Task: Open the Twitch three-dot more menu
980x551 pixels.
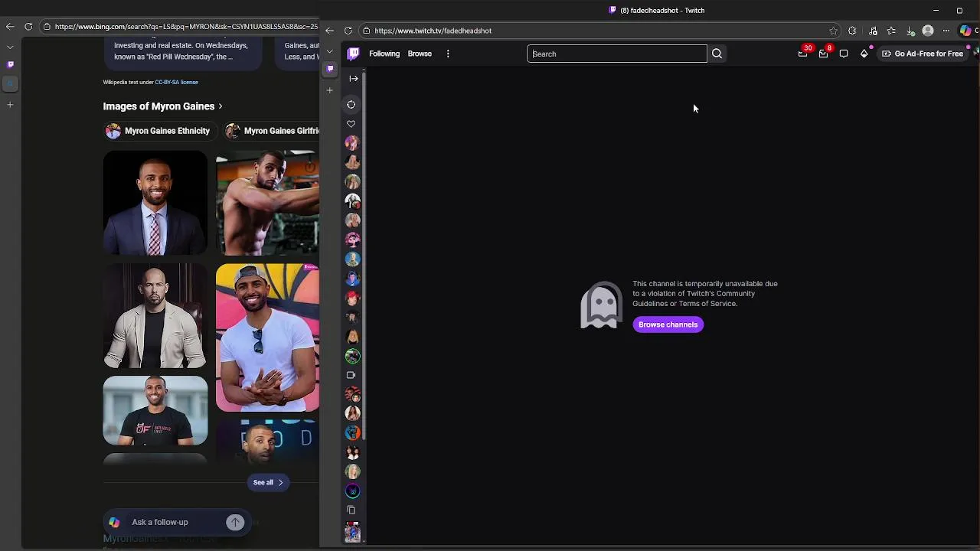Action: 448,54
